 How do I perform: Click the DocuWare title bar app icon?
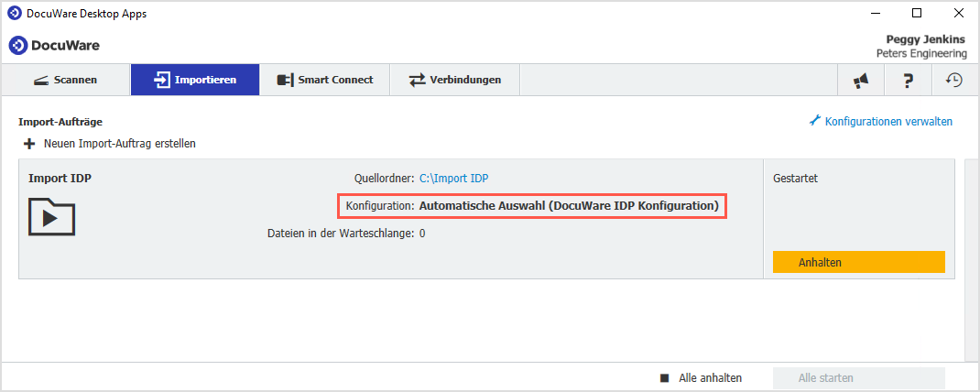pyautogui.click(x=14, y=14)
